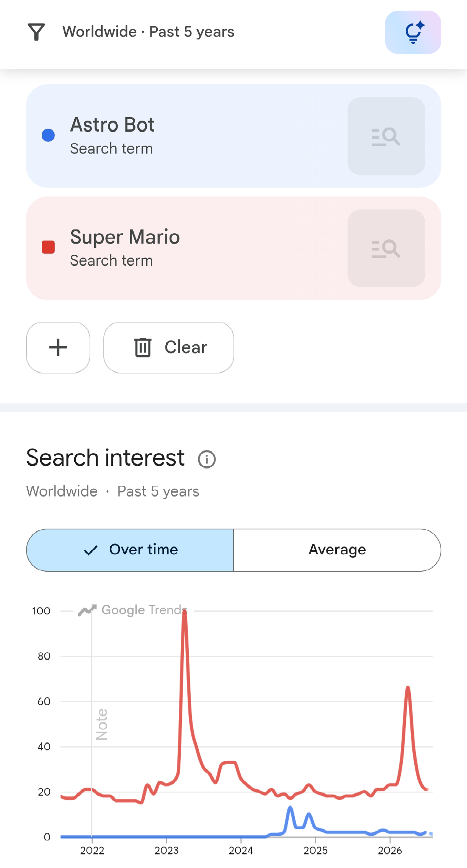Click the Note marker on chart
Image resolution: width=467 pixels, height=868 pixels.
click(102, 724)
